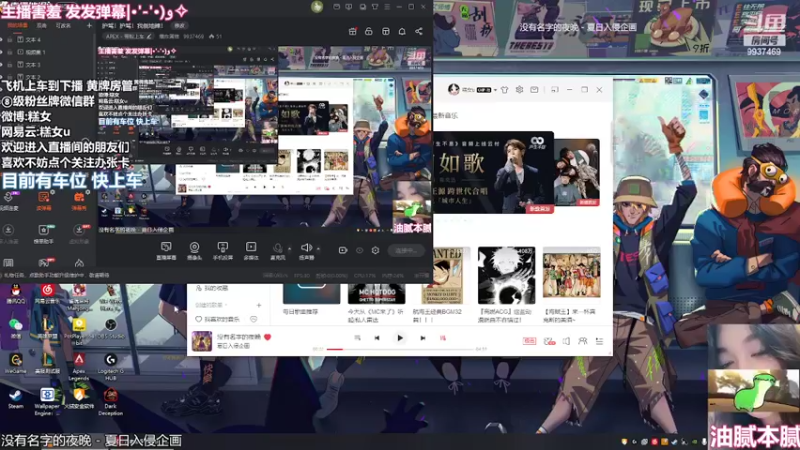Image resolution: width=800 pixels, height=450 pixels.
Task: Edit the room title with pencil icon
Action: tap(149, 37)
